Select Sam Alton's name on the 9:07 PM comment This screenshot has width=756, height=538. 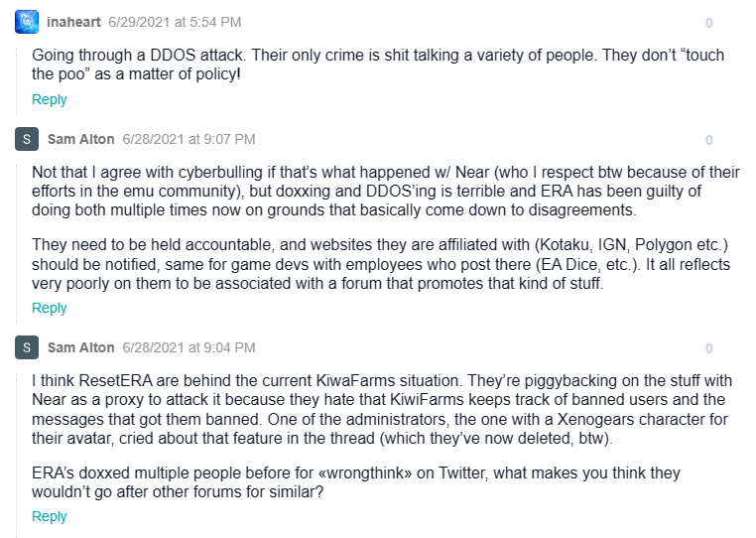point(81,139)
